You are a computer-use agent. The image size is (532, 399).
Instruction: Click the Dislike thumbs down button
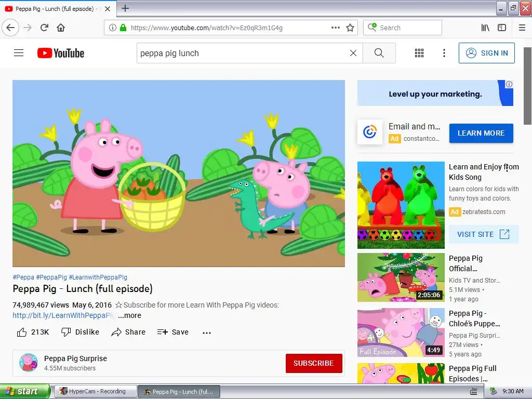[80, 332]
